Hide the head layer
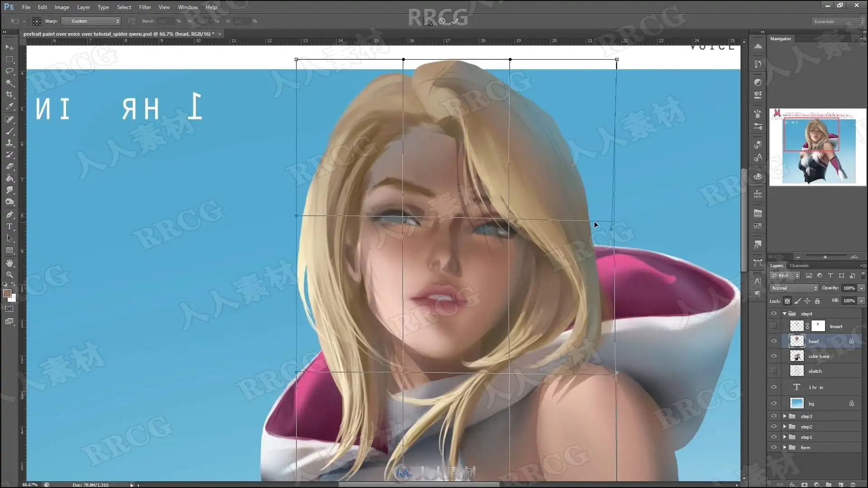Screen dimensions: 868x488 click(774, 341)
